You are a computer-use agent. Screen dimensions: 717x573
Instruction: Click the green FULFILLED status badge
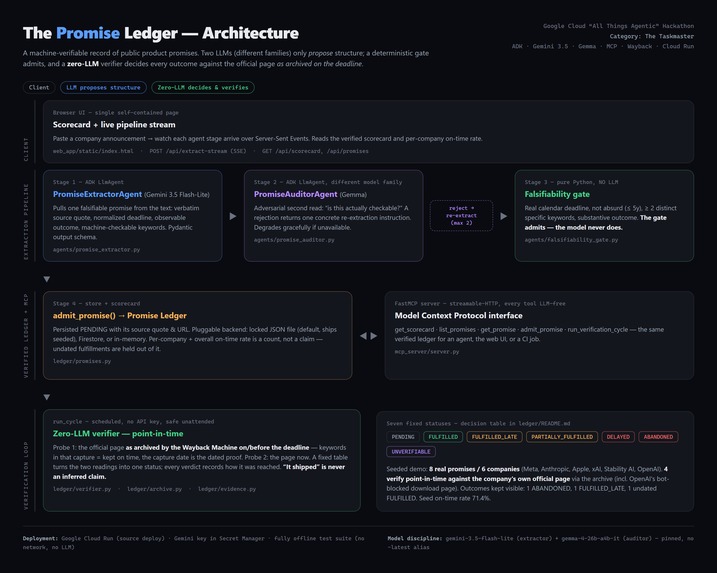click(x=443, y=437)
